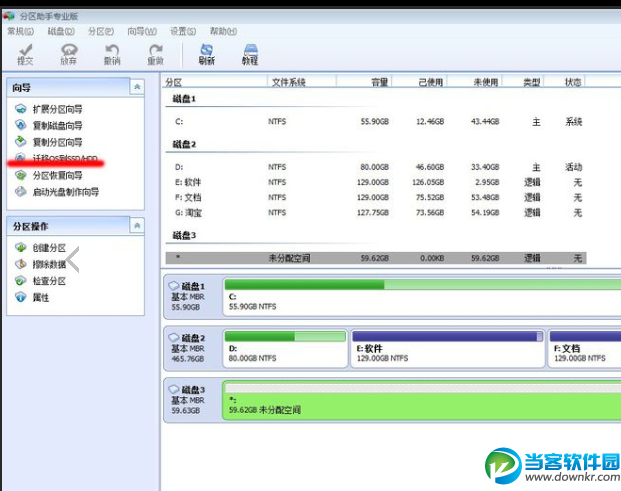Viewport: 621px width, 491px height.
Task: Collapse the 分区操作 panel using its chevron
Action: (136, 226)
